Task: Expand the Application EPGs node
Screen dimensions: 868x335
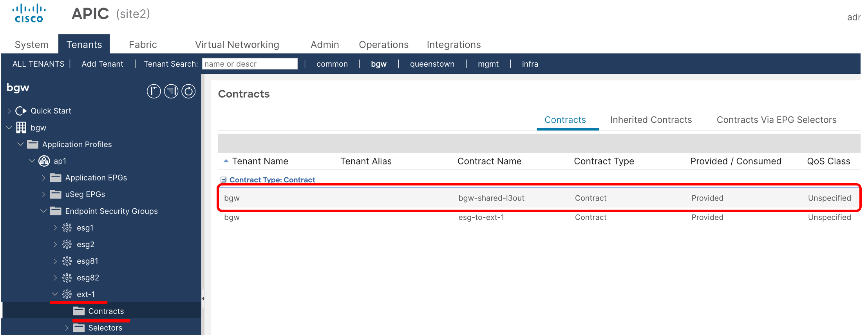Action: coord(43,178)
